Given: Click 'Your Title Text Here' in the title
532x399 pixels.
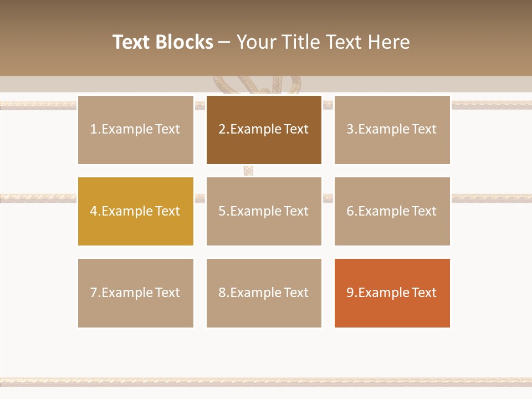Looking at the screenshot, I should tap(323, 42).
